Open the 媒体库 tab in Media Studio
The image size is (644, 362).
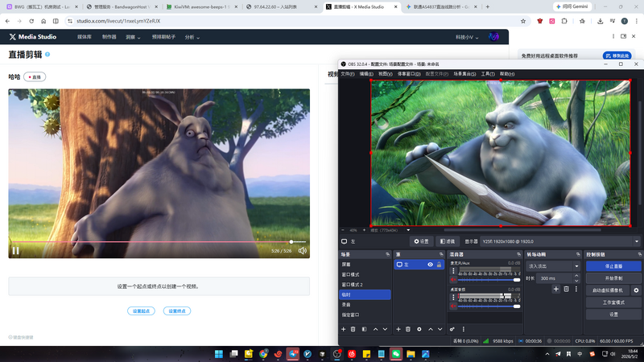click(85, 37)
